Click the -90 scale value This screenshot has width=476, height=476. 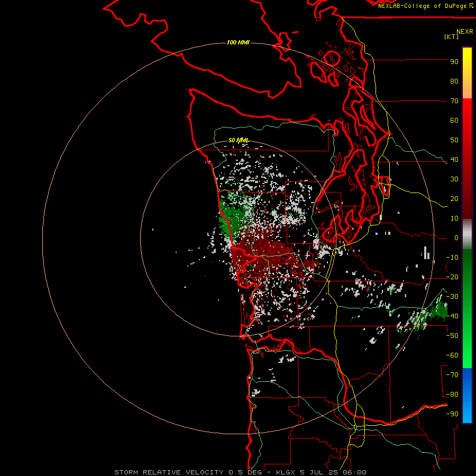(452, 414)
